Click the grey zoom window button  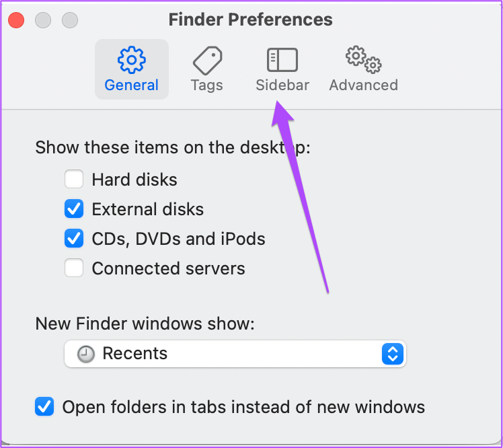pyautogui.click(x=70, y=20)
